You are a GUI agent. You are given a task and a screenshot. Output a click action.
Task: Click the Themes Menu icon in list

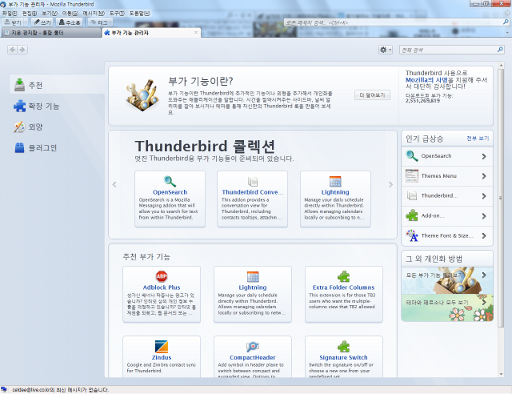click(412, 176)
